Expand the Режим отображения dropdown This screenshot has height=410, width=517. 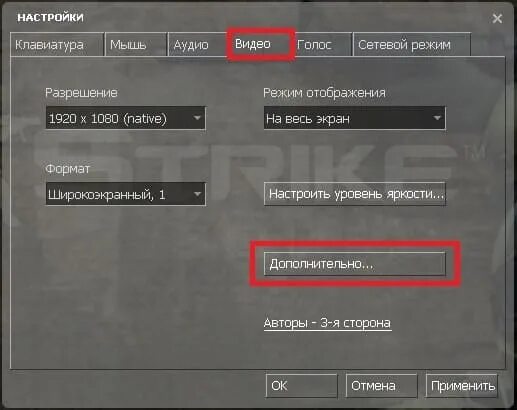coord(355,118)
